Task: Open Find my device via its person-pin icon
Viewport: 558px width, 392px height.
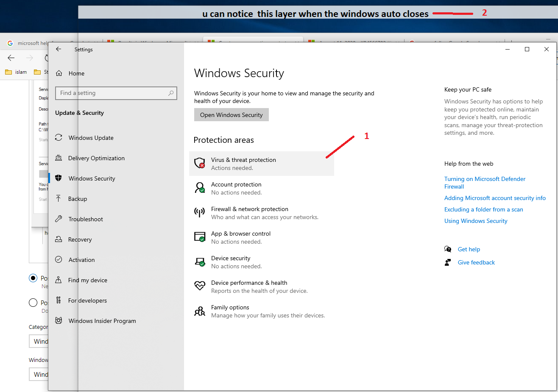Action: (59, 280)
